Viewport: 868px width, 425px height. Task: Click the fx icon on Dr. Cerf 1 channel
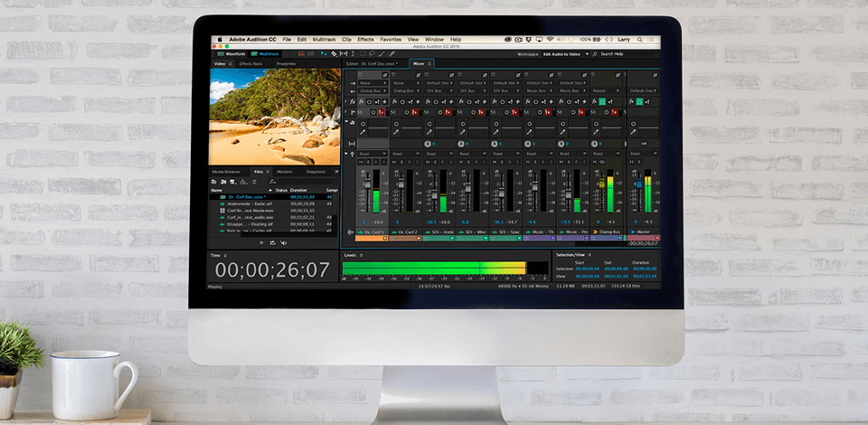(x=362, y=102)
